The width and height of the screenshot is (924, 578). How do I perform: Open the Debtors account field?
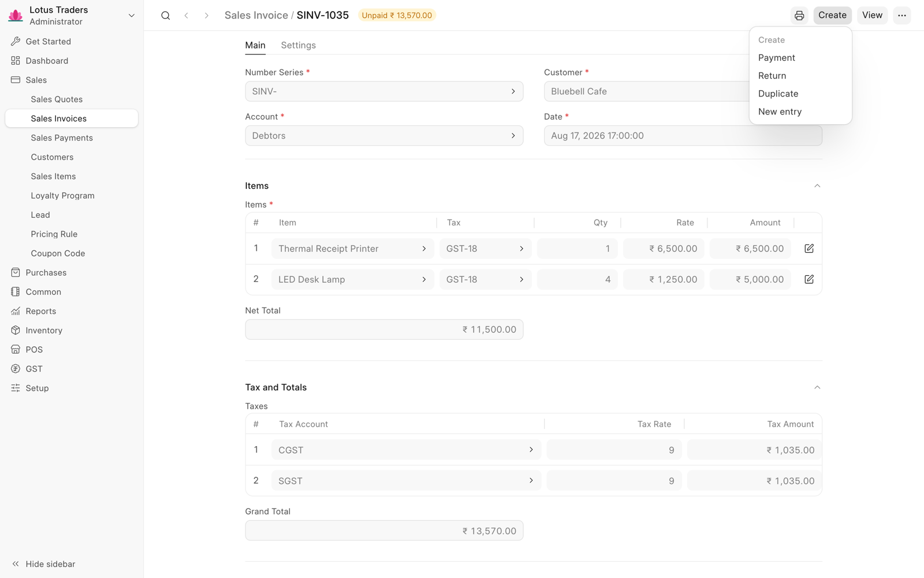pyautogui.click(x=384, y=136)
